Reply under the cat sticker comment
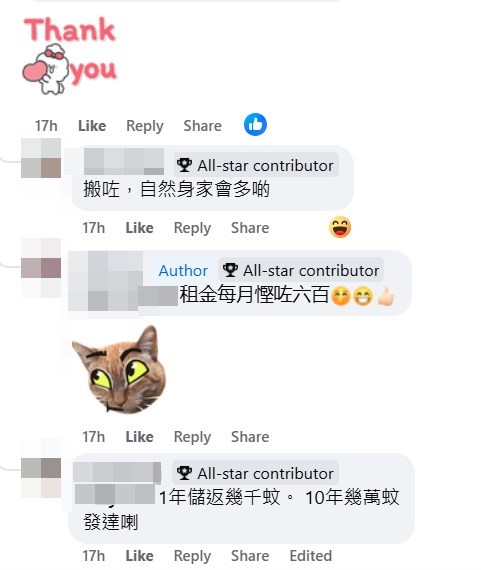This screenshot has width=481, height=570. coord(192,437)
